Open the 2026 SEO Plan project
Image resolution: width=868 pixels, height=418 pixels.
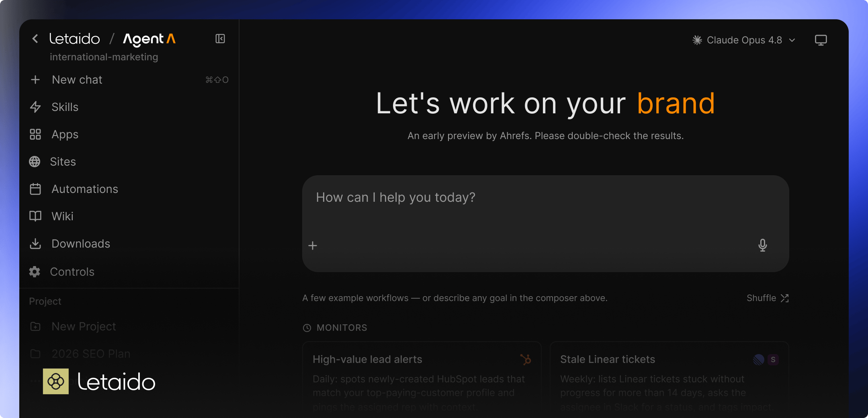[x=129, y=354]
